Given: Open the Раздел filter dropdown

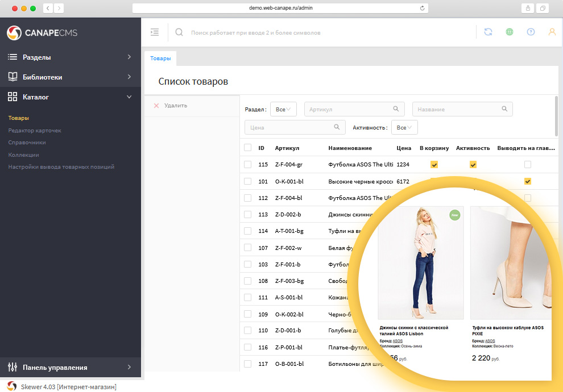Looking at the screenshot, I should point(283,109).
